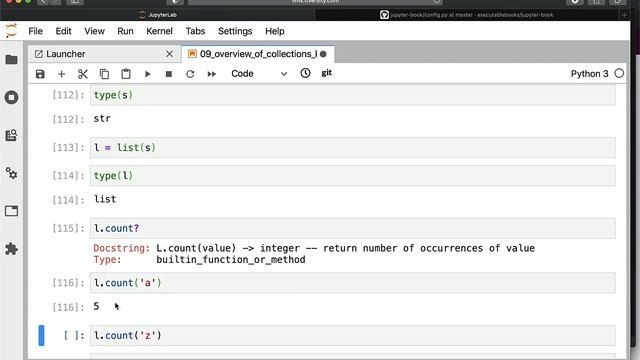Click into the l.count('z') code cell

click(353, 336)
